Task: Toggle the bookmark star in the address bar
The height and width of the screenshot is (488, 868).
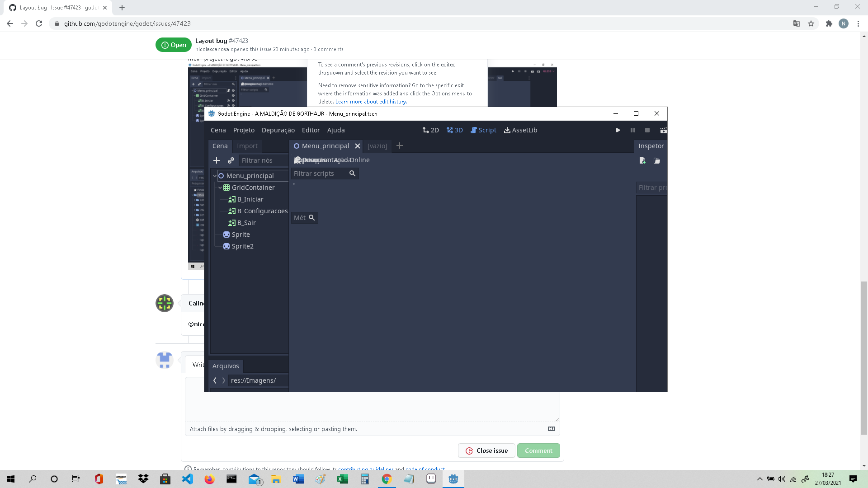Action: point(811,23)
